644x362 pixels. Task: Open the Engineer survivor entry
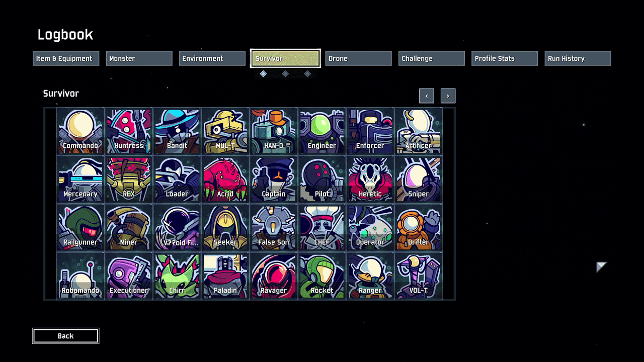322,131
